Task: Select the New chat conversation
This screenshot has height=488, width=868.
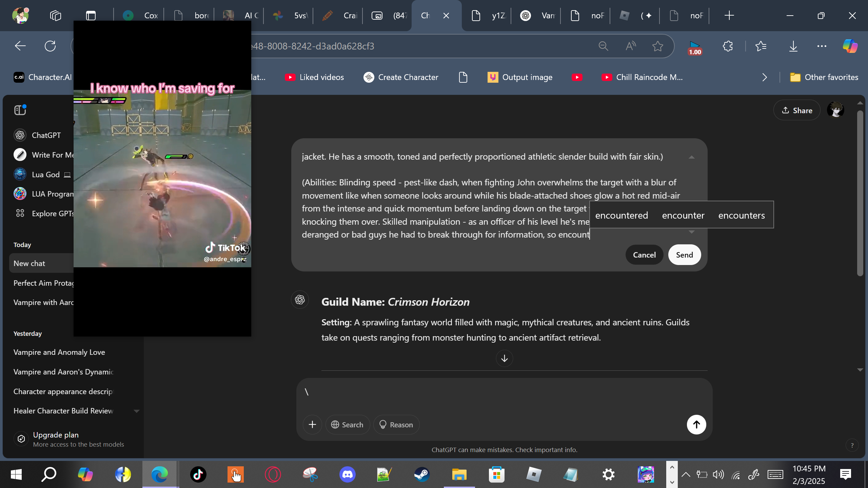Action: pyautogui.click(x=41, y=263)
